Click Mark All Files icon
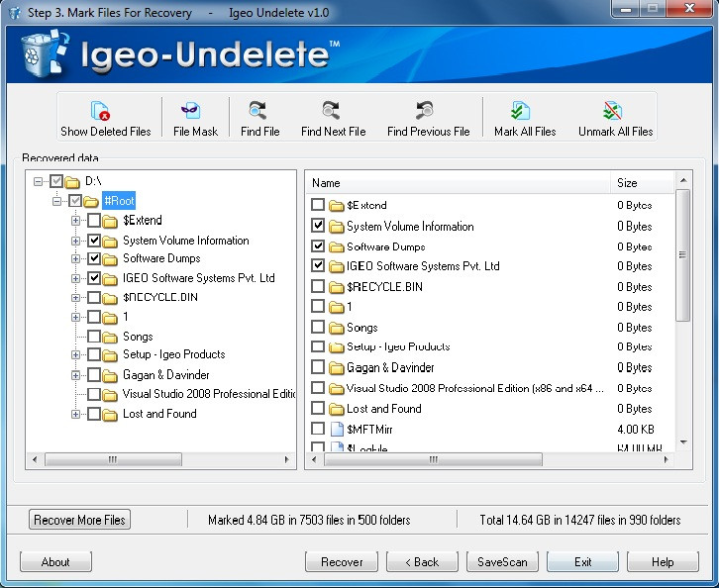The height and width of the screenshot is (588, 719). [521, 111]
